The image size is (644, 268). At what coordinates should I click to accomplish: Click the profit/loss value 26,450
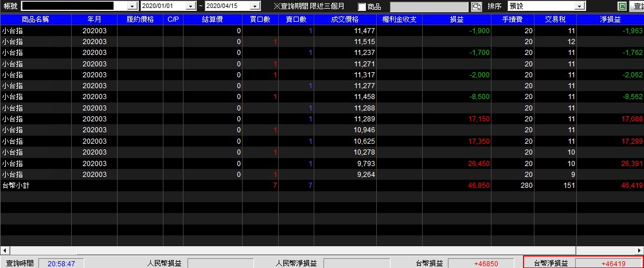coord(479,163)
